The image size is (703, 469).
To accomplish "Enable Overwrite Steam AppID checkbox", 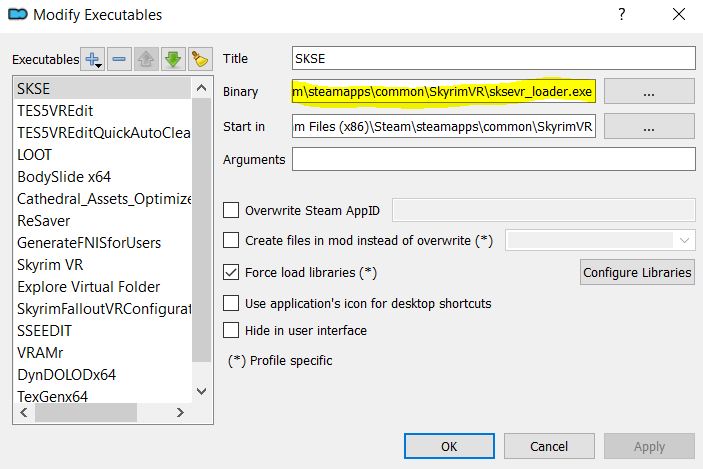I will point(231,210).
